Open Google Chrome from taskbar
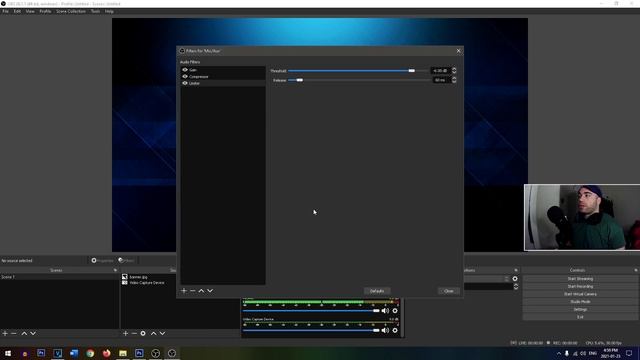The image size is (640, 360). pos(90,353)
